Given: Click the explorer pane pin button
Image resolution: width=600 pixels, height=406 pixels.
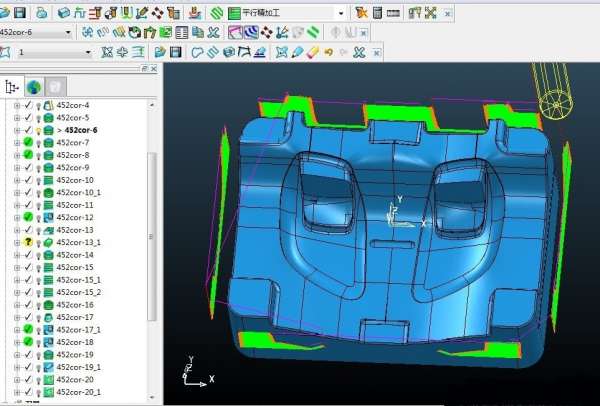Looking at the screenshot, I should (144, 68).
